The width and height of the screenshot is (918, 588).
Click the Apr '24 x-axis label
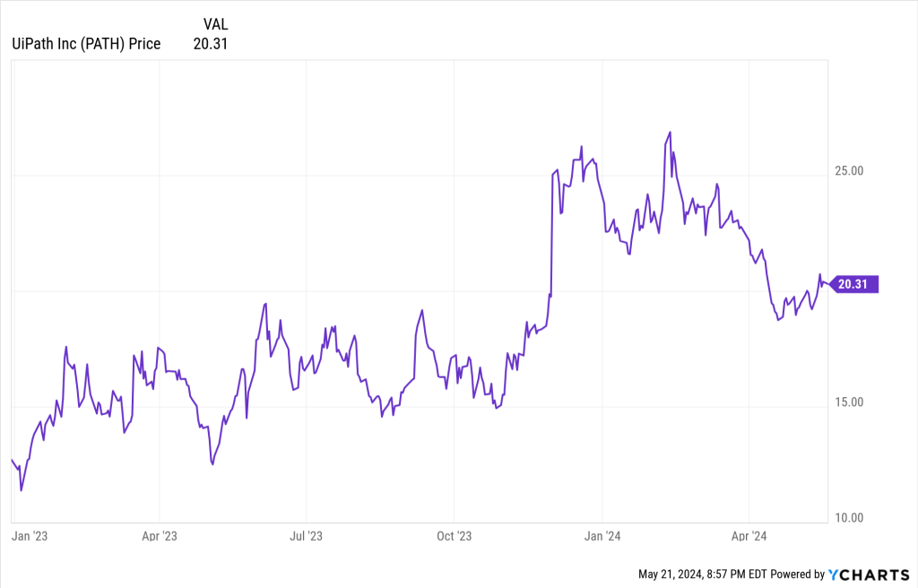click(749, 536)
